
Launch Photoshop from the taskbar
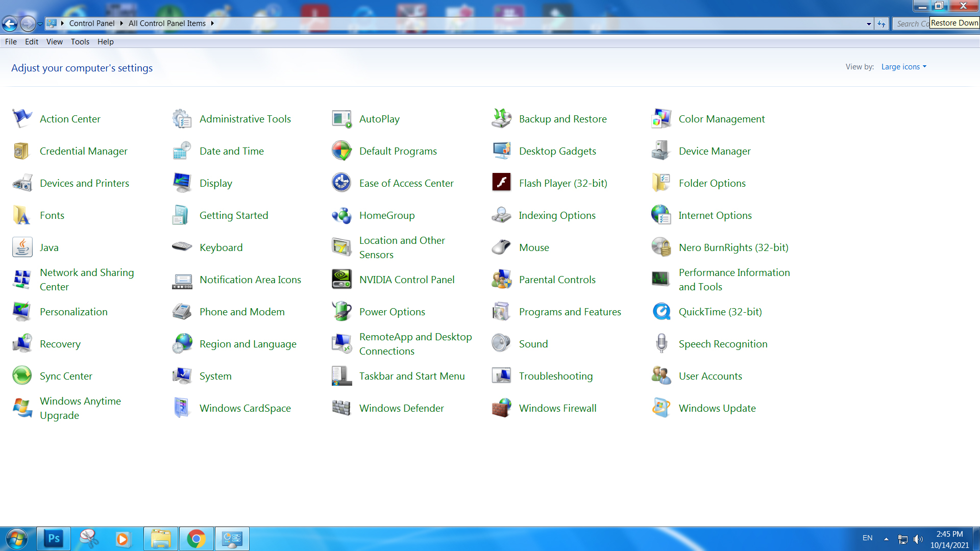(x=54, y=539)
